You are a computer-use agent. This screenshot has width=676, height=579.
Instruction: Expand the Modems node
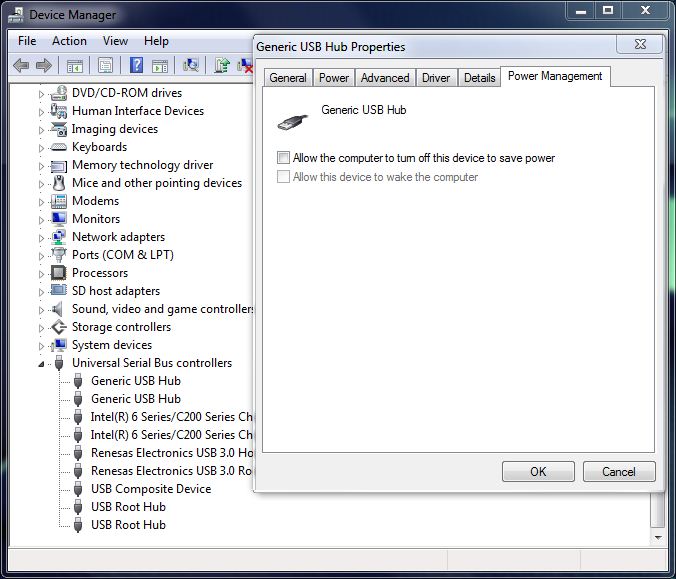pyautogui.click(x=41, y=202)
